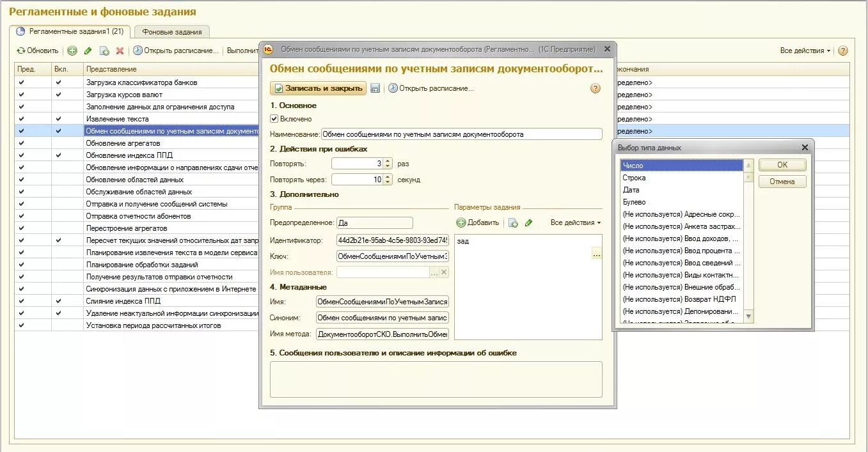Screen dimensions: 868x452
Task: Click Пред. checkmark for Установка периода рассчитанных итогов
Action: pos(21,325)
